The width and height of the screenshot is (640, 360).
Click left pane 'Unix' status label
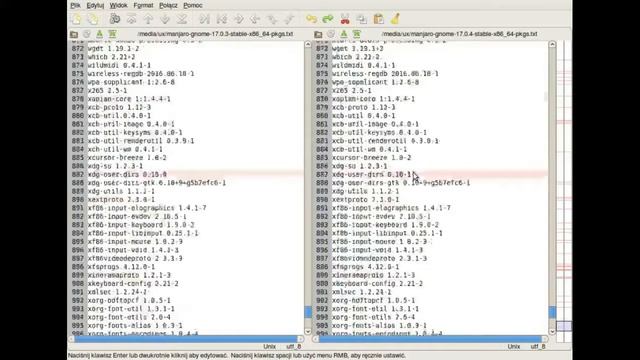pyautogui.click(x=269, y=347)
